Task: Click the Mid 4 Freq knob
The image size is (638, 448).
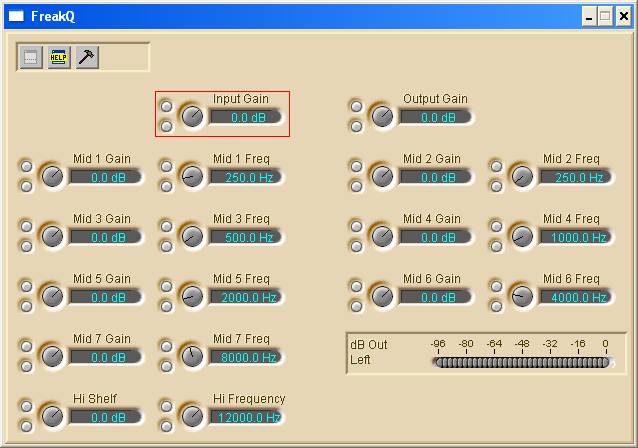Action: (x=522, y=236)
